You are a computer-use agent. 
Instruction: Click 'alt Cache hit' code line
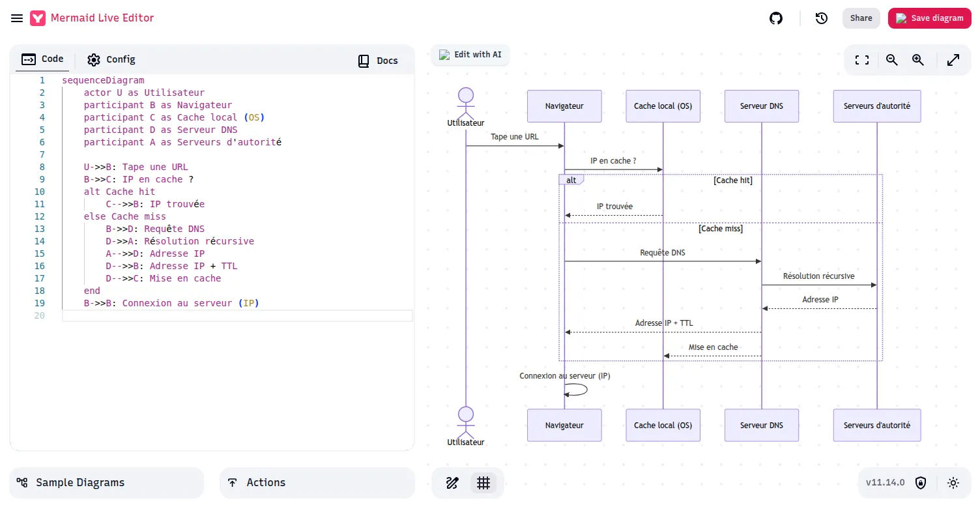click(x=119, y=192)
